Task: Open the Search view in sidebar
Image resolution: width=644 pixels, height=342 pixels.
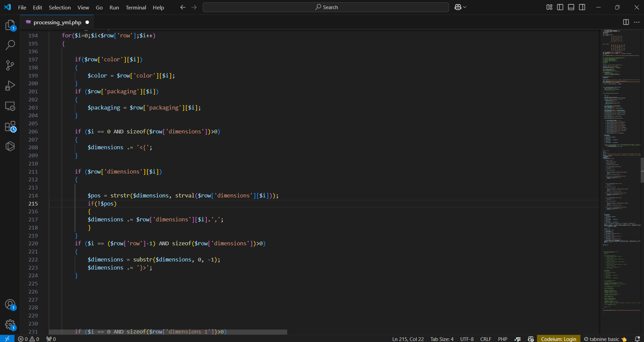Action: click(10, 45)
